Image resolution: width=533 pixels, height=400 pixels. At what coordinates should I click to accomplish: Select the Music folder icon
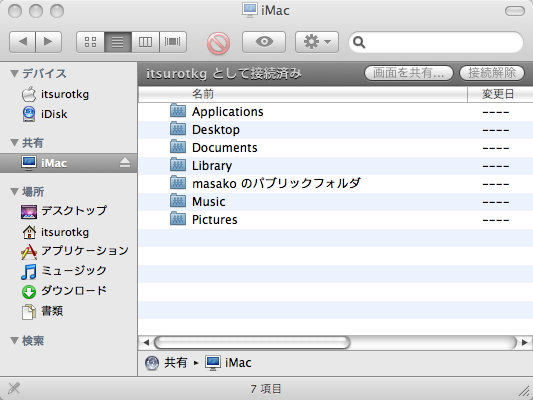tap(178, 201)
